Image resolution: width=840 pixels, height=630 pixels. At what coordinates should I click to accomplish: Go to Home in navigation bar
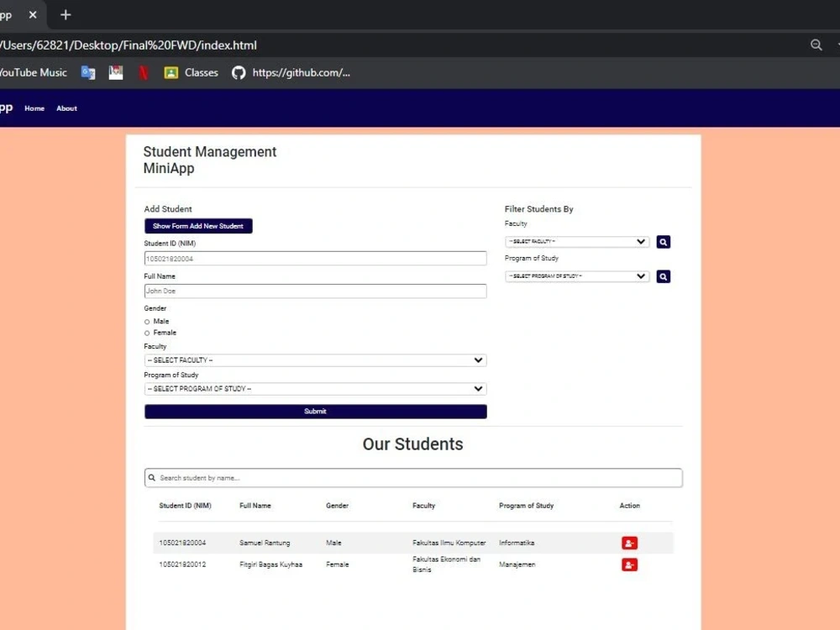[x=34, y=108]
